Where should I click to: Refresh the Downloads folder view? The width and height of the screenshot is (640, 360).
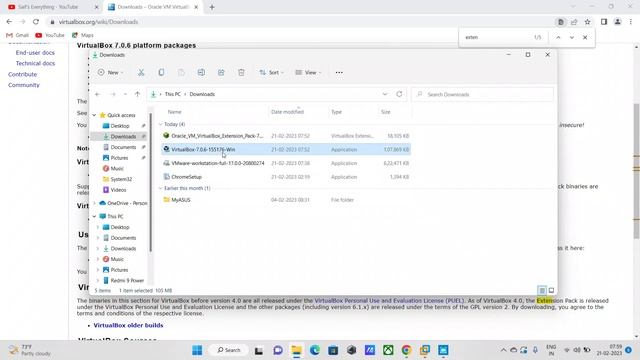[x=399, y=94]
